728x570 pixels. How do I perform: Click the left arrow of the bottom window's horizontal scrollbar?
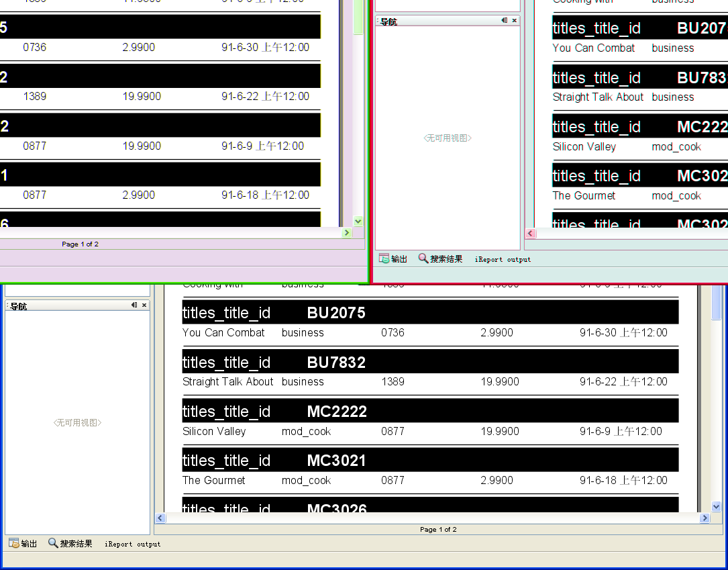click(x=160, y=518)
